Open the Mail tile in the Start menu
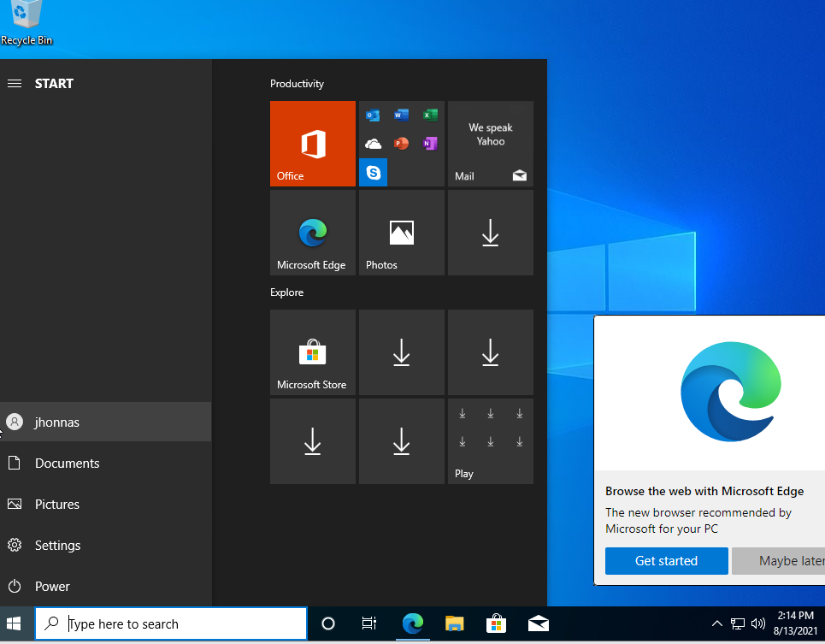The image size is (825, 644). pos(491,144)
